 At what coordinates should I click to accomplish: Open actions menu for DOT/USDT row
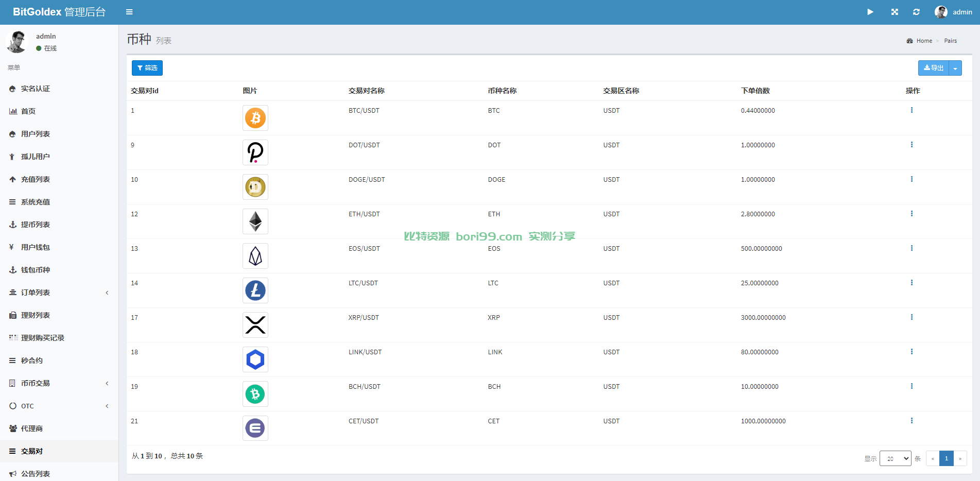tap(912, 145)
